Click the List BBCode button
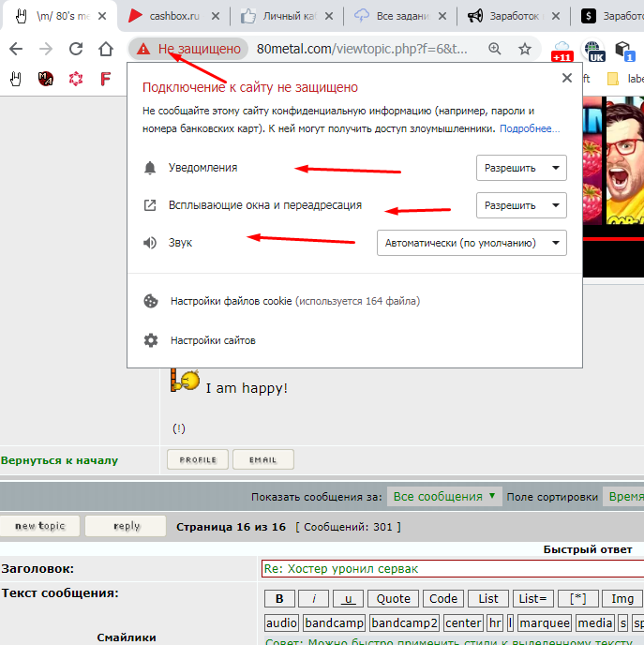The image size is (644, 645). click(x=488, y=598)
